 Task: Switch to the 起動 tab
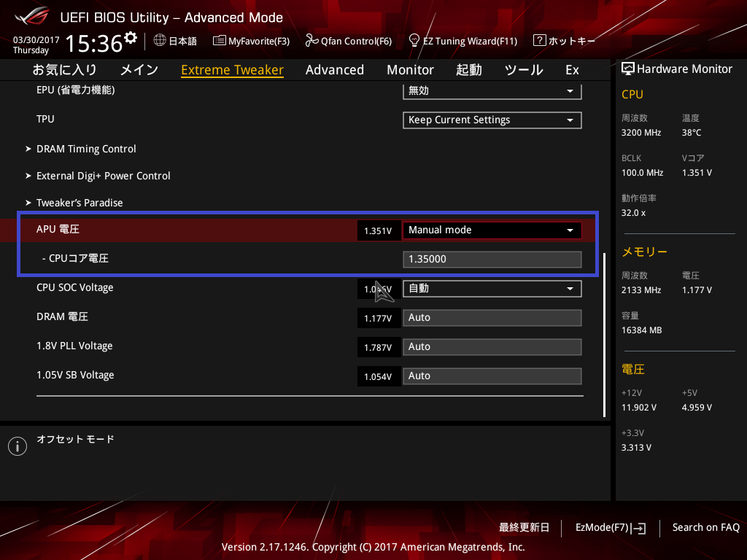tap(469, 70)
